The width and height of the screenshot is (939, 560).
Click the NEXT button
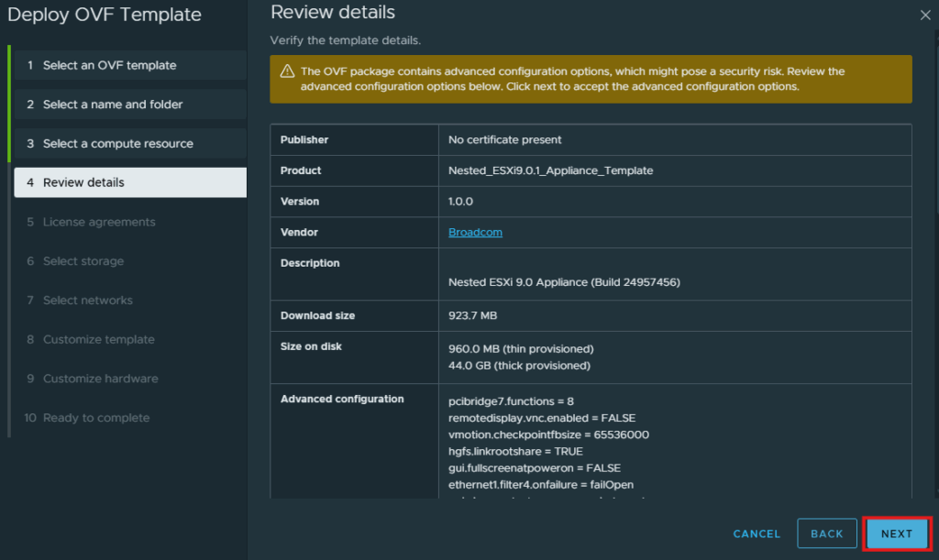pos(897,533)
